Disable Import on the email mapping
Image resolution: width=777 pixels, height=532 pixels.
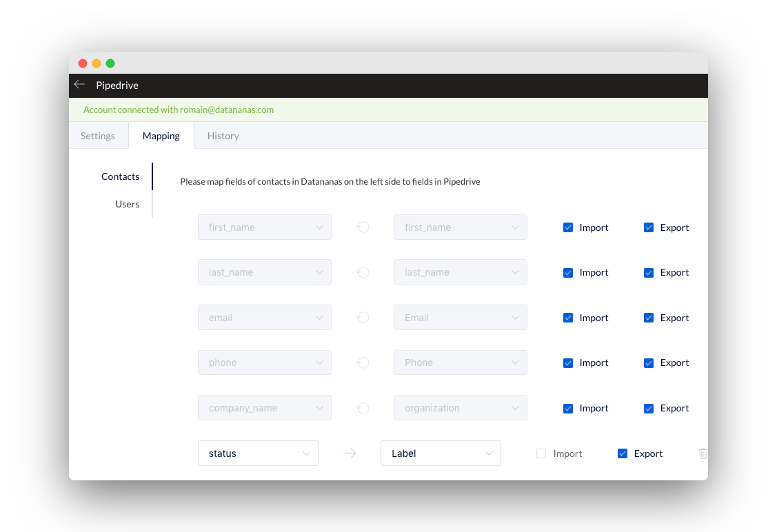point(568,318)
